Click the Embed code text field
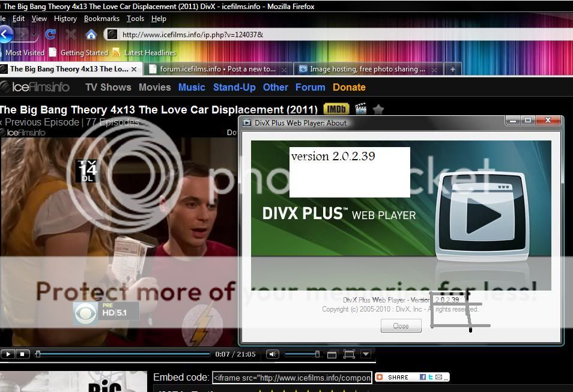The width and height of the screenshot is (573, 392). (x=292, y=378)
